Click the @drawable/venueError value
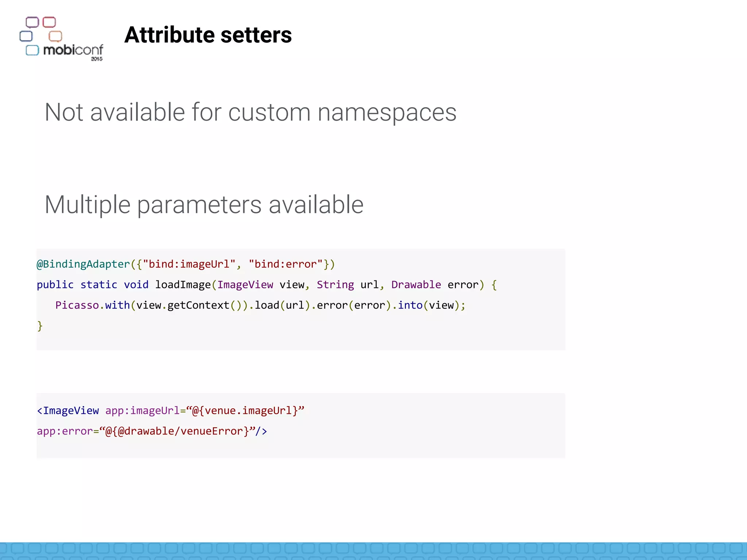Screen dimensions: 747x560 point(181,431)
